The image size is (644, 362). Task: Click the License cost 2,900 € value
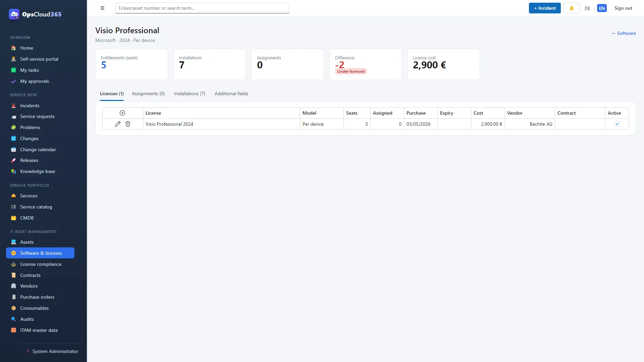click(429, 65)
